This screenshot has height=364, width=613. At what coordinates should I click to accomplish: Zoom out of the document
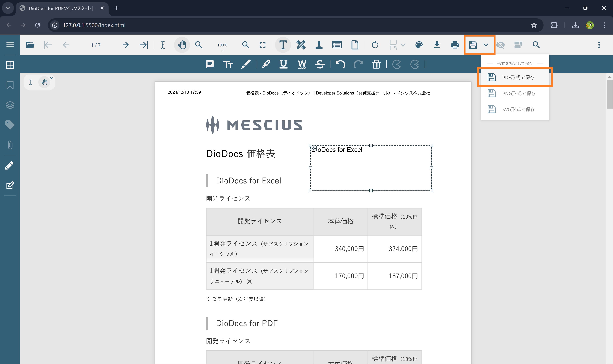click(x=199, y=45)
